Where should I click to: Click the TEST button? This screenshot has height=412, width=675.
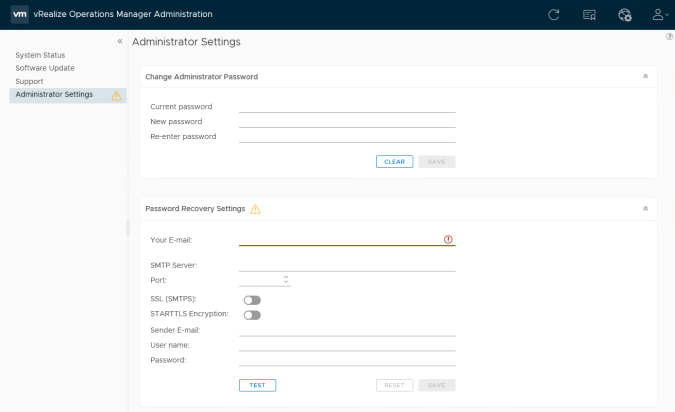tap(257, 385)
